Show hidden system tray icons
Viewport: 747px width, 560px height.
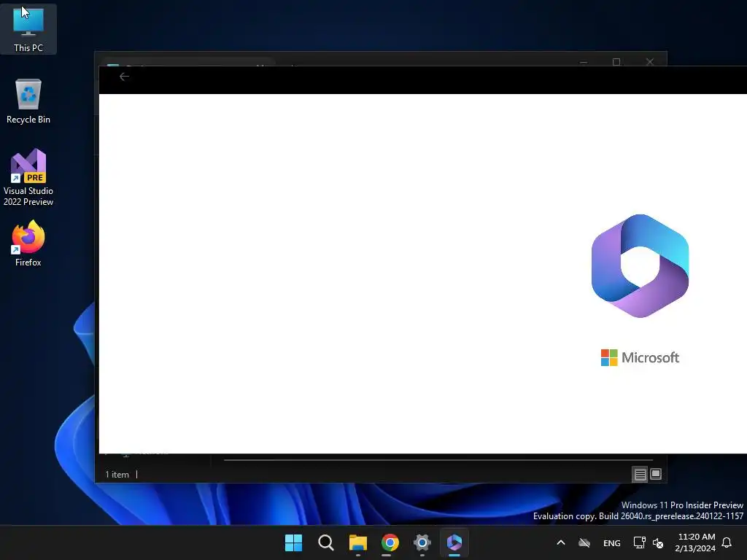point(561,542)
